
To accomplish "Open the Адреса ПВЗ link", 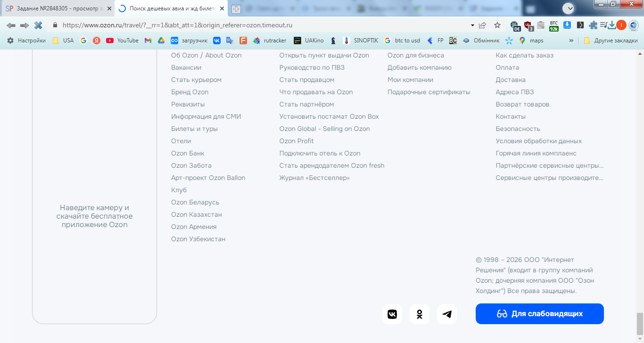I will point(515,92).
